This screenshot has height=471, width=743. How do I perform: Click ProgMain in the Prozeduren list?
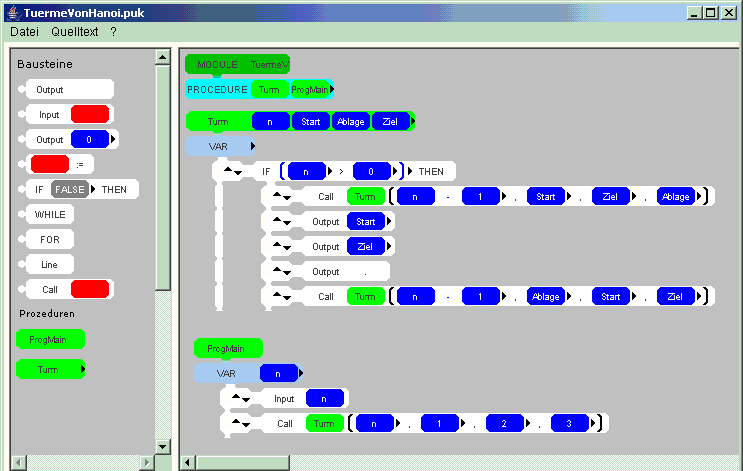[x=49, y=340]
